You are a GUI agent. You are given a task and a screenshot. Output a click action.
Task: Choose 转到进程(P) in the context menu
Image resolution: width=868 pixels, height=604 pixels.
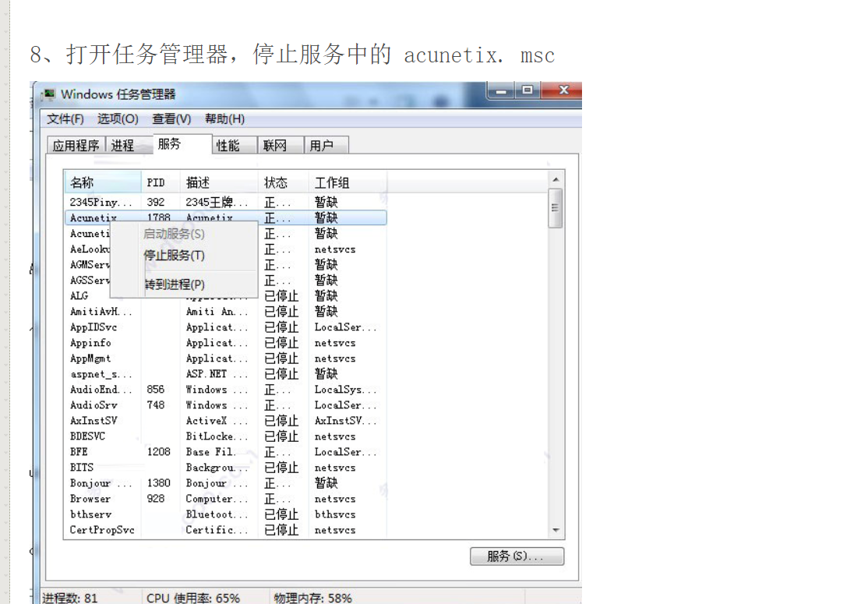click(x=185, y=284)
